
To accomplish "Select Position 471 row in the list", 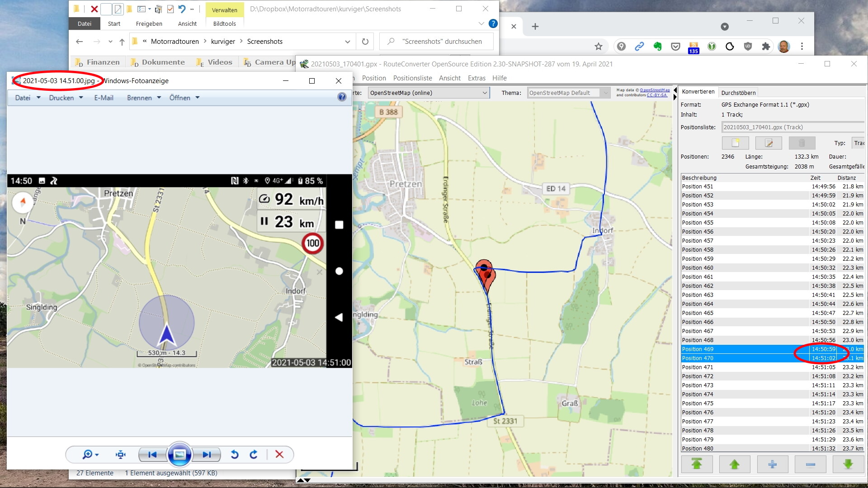I will click(772, 367).
